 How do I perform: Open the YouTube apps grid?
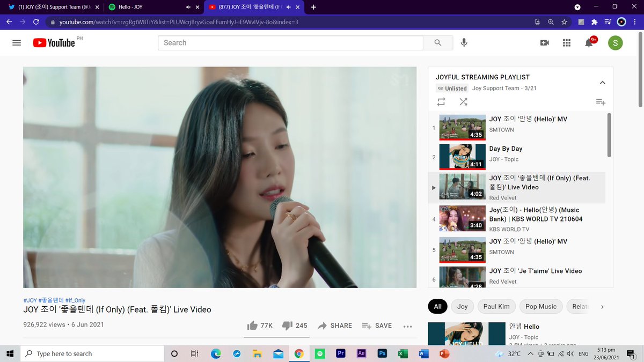pos(567,43)
